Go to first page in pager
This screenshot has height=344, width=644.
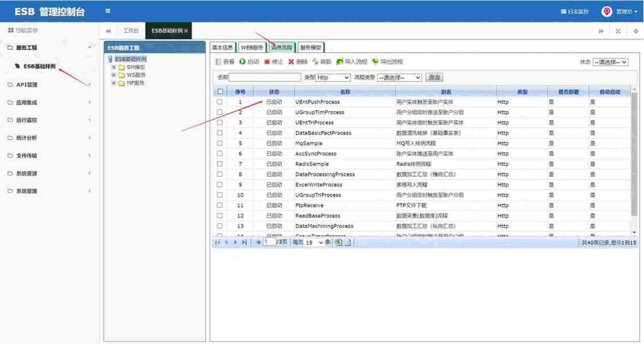coord(217,243)
